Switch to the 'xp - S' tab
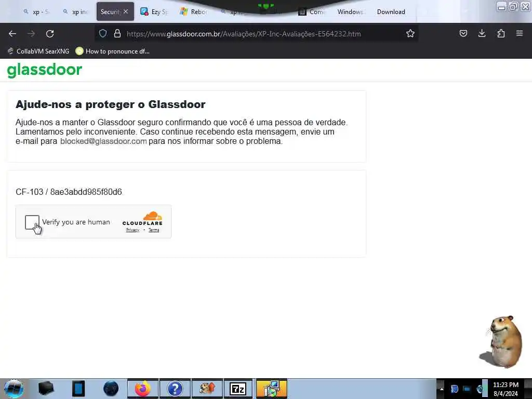 (36, 12)
